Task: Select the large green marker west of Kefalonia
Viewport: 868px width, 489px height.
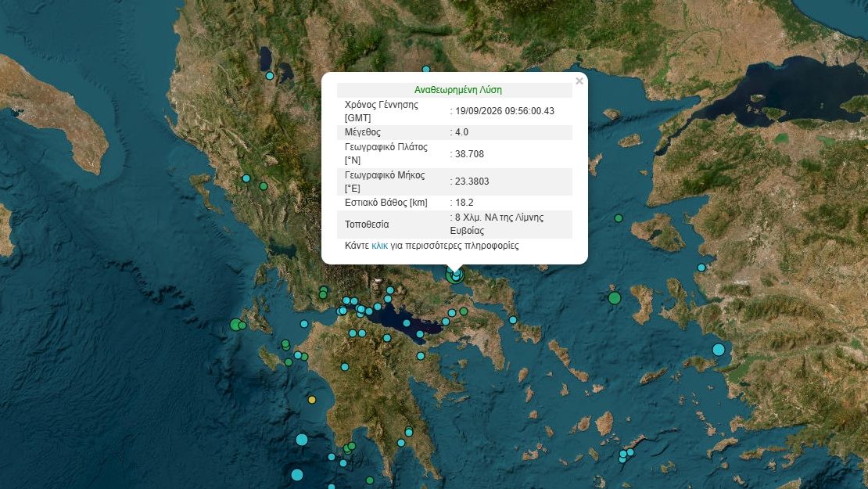Action: pos(235,325)
